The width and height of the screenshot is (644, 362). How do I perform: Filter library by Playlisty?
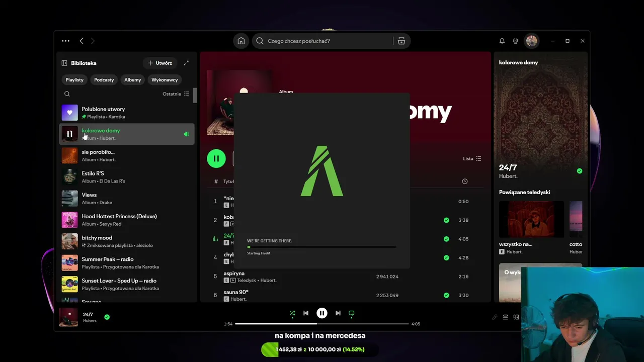coord(74,80)
